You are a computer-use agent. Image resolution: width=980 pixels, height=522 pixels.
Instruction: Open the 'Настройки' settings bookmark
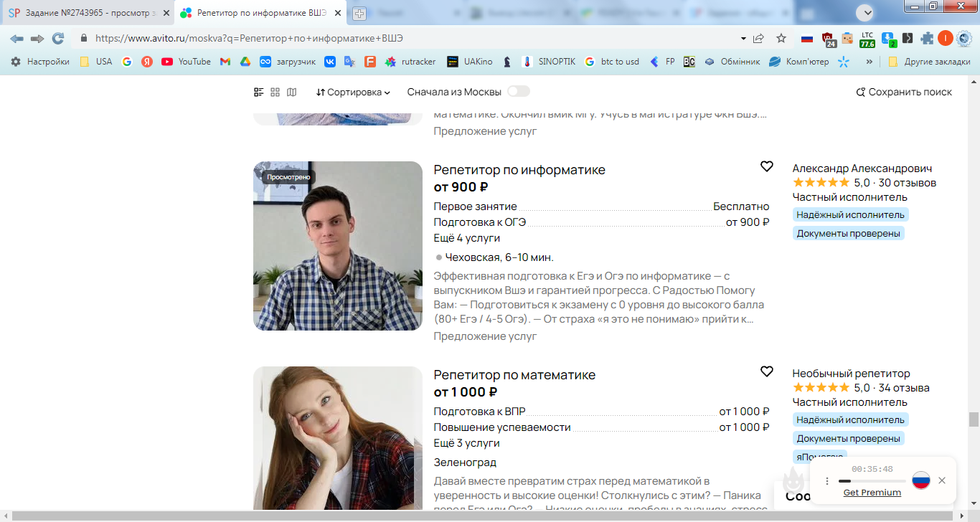40,62
